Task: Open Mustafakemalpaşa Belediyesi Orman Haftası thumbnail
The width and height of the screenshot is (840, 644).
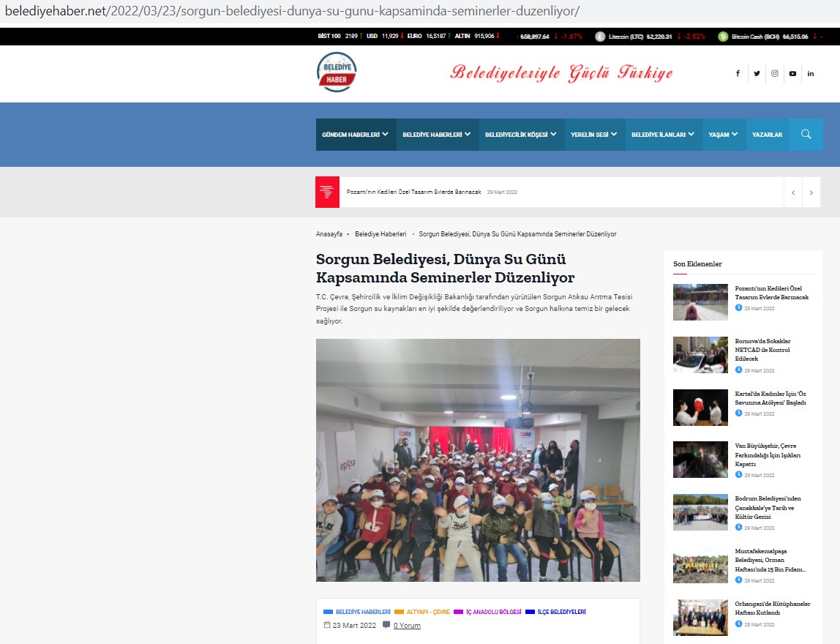Action: [x=700, y=565]
